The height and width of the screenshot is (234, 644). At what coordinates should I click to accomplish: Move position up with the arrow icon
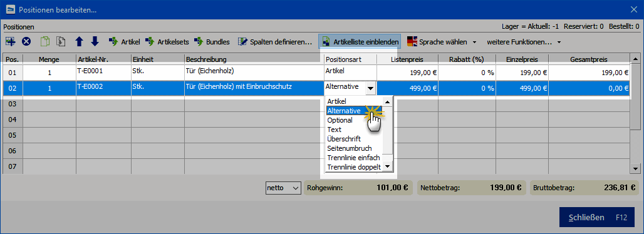click(x=80, y=41)
